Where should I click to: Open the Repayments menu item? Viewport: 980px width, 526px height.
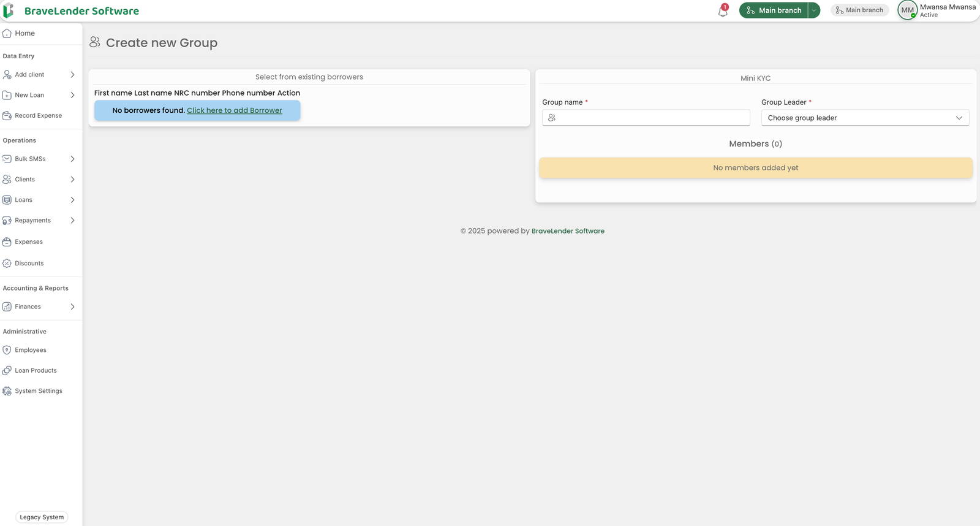point(33,221)
